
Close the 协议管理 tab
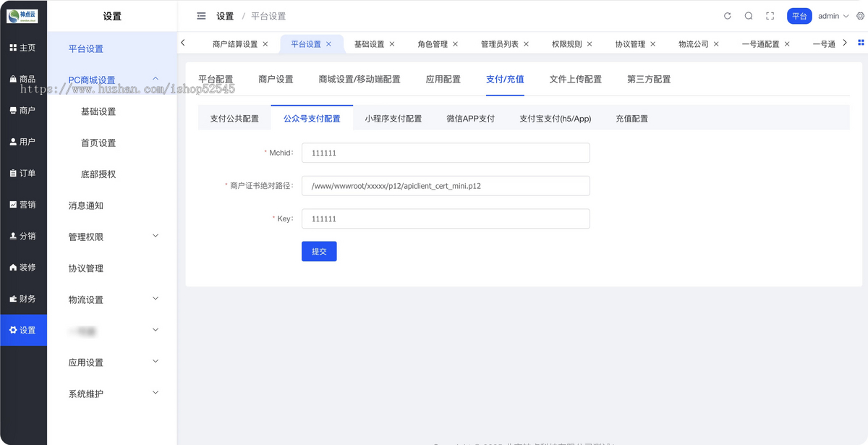point(652,44)
